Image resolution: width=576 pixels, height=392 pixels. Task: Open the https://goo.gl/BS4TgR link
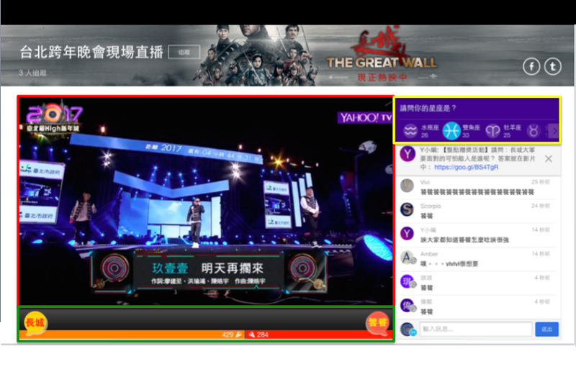pyautogui.click(x=466, y=167)
